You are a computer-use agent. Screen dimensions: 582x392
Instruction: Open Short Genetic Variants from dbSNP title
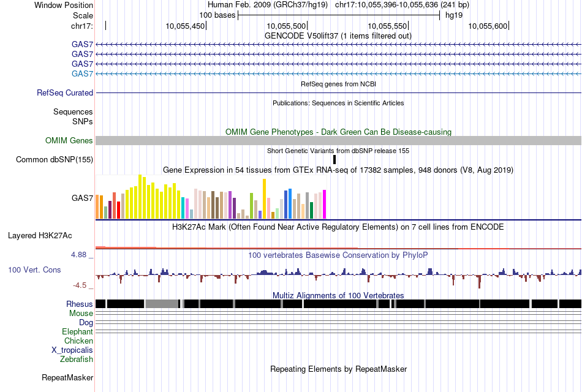(x=338, y=151)
